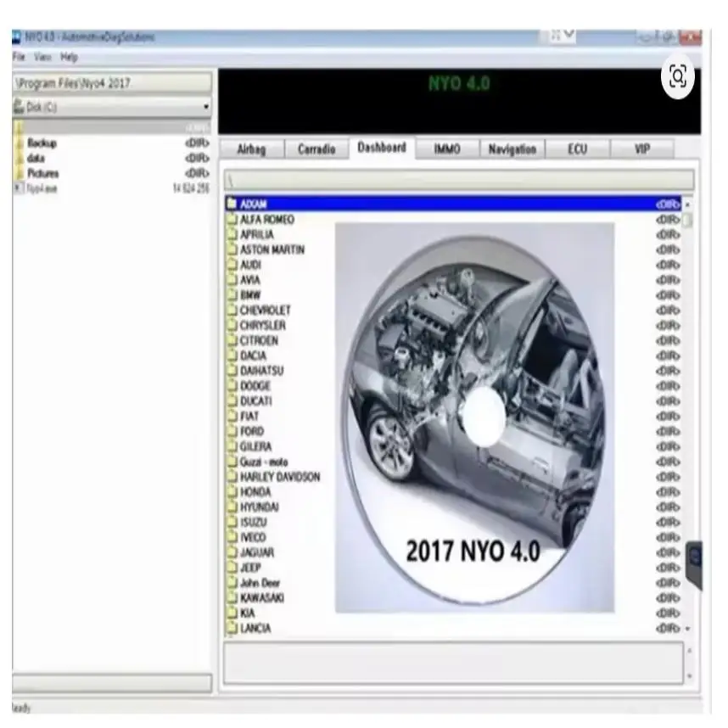The width and height of the screenshot is (728, 728).
Task: Switch to the IMMO tab
Action: (x=446, y=149)
